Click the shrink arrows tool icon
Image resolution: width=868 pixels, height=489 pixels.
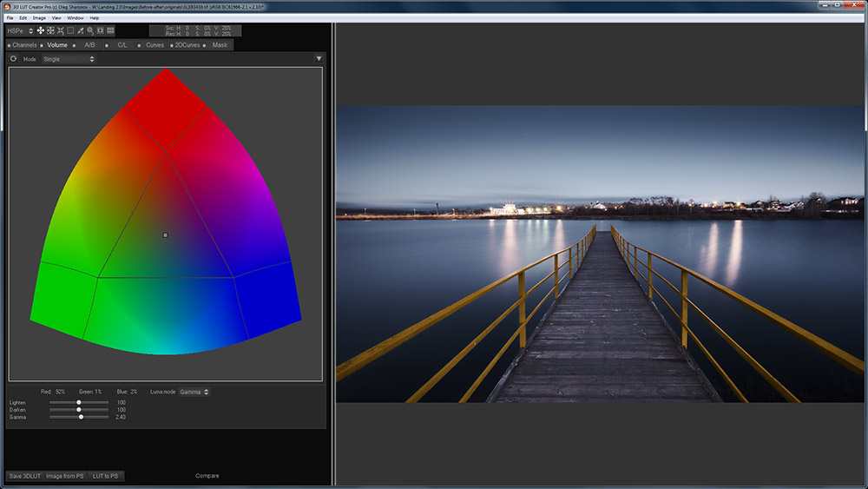pyautogui.click(x=61, y=30)
